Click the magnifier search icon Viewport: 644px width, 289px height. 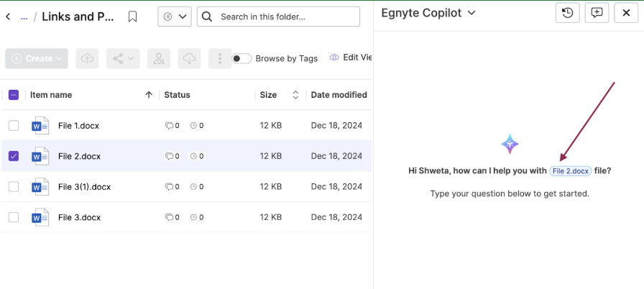click(208, 17)
